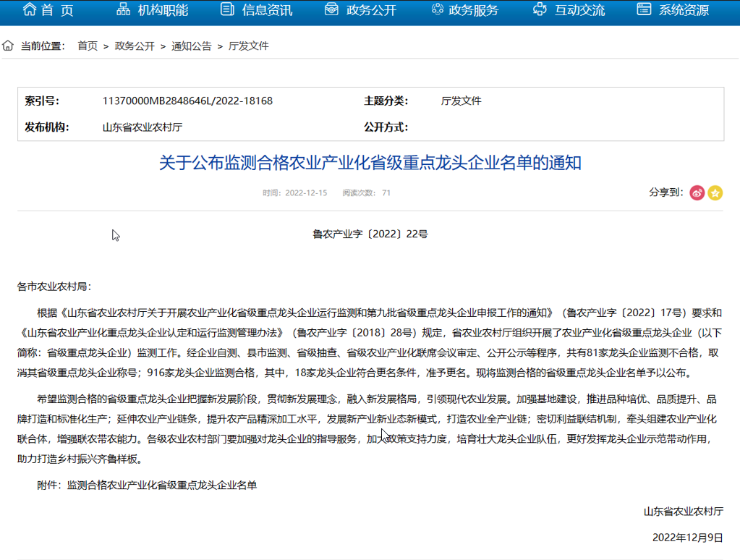Open the 互动交流 navigation menu
Screen dimensions: 740x560
579,10
